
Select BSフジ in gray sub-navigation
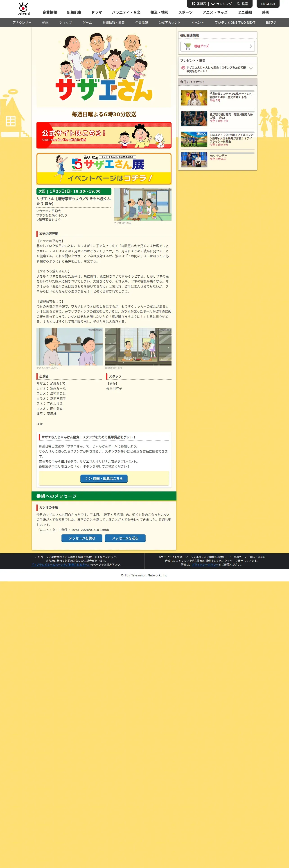[x=271, y=23]
